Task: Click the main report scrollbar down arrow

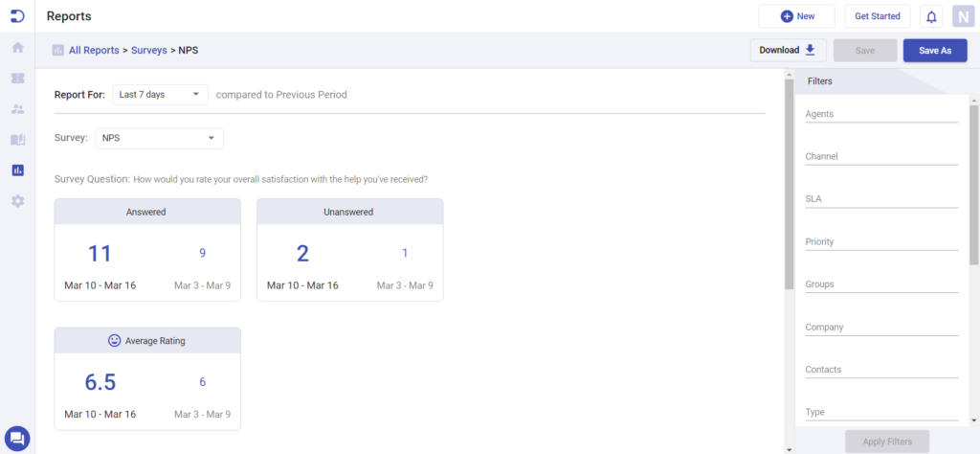Action: pyautogui.click(x=789, y=449)
